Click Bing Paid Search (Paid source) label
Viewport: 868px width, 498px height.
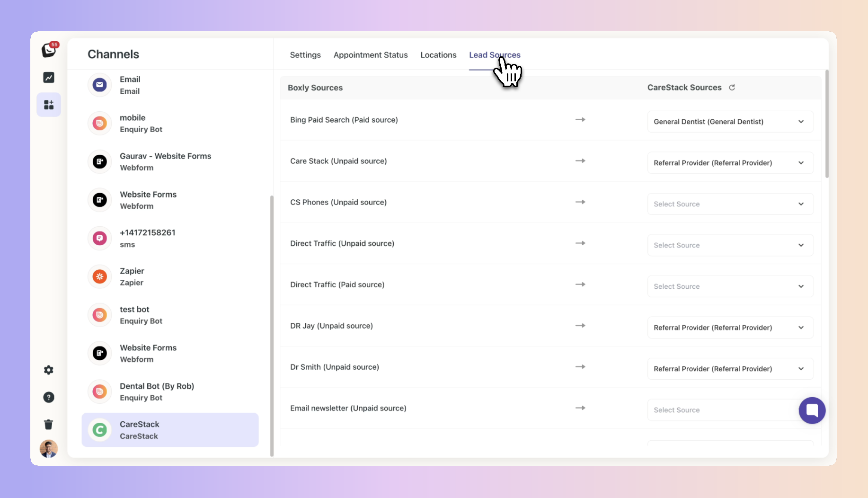[x=344, y=120]
